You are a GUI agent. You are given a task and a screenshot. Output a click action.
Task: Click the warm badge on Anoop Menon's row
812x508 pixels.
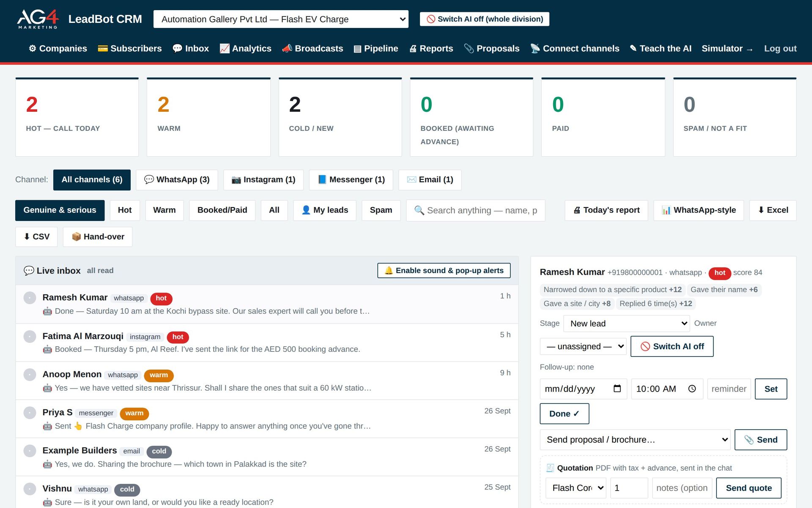pyautogui.click(x=159, y=375)
